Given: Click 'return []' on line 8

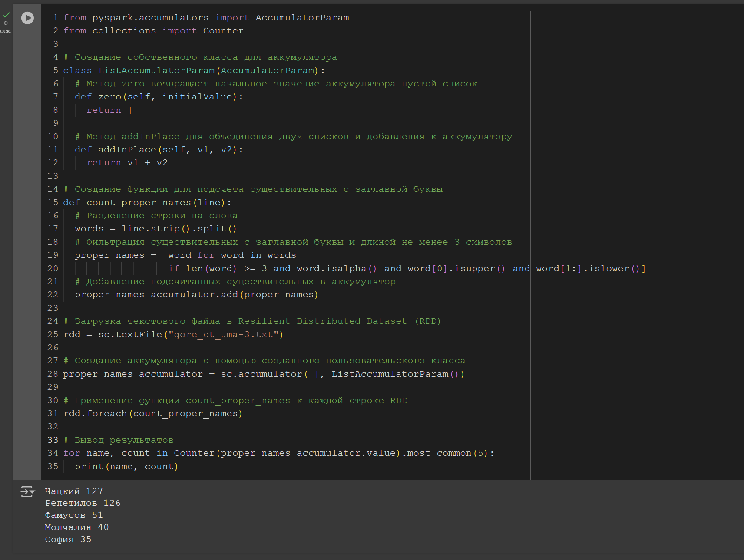Looking at the screenshot, I should (112, 110).
